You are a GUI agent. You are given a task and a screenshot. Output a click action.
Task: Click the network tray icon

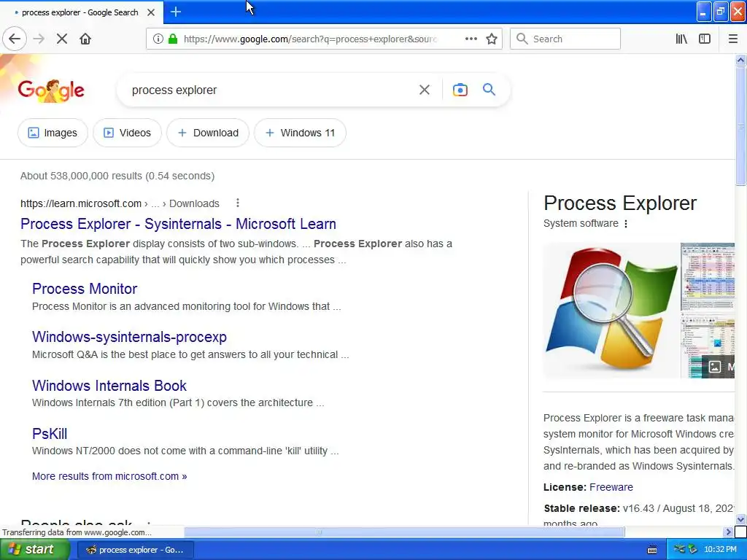coord(679,550)
